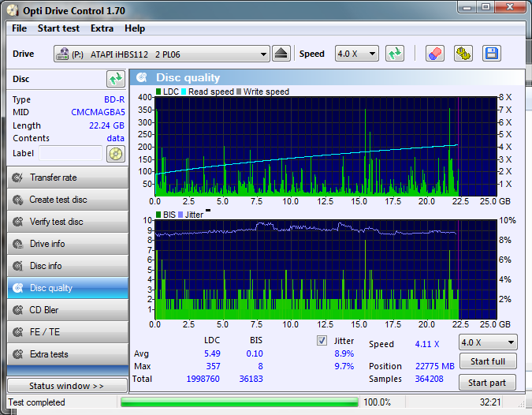Click the FE / TE sidebar icon

(17, 332)
